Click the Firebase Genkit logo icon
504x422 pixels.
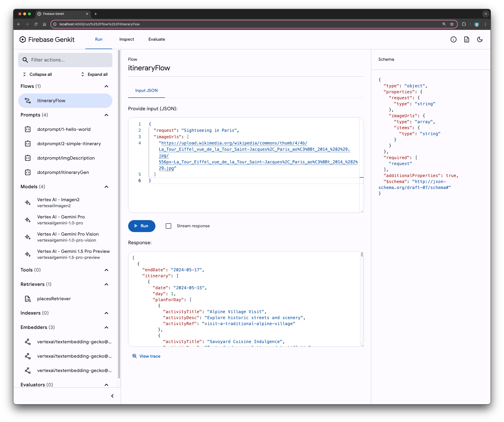tap(22, 39)
